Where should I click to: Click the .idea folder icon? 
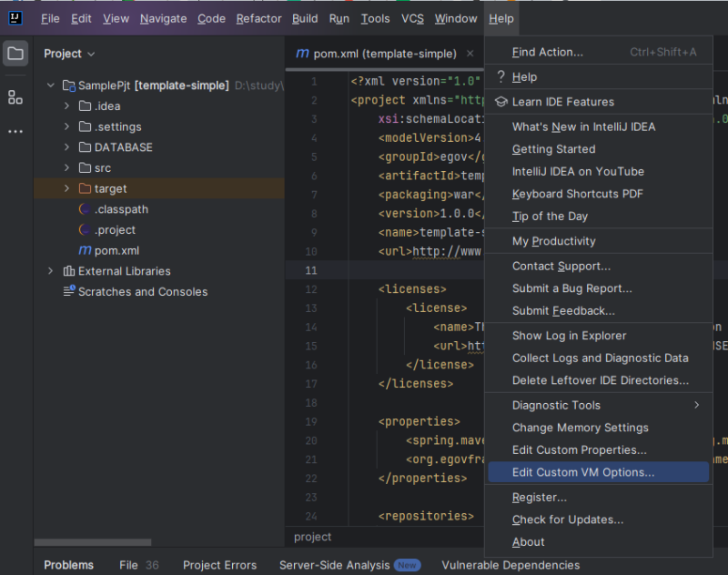pos(85,106)
